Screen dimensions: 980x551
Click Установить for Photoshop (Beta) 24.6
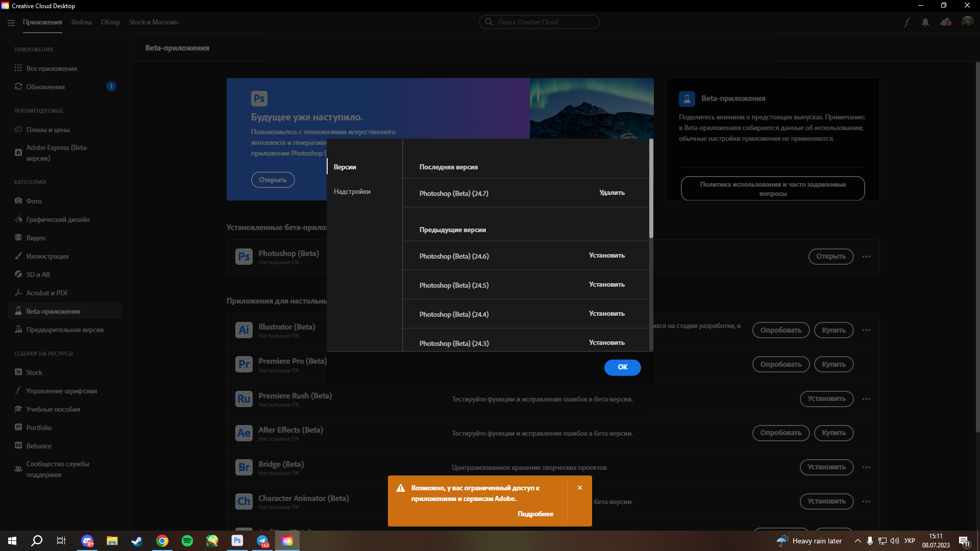(x=607, y=256)
